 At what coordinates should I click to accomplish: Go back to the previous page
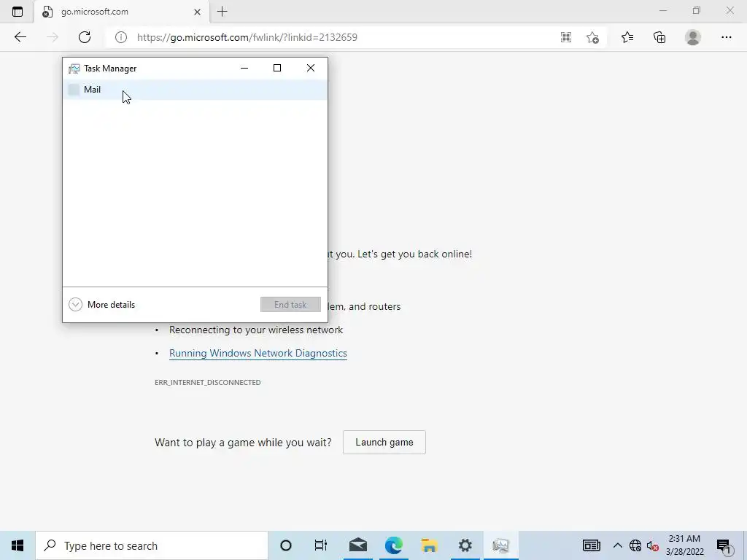[x=20, y=37]
